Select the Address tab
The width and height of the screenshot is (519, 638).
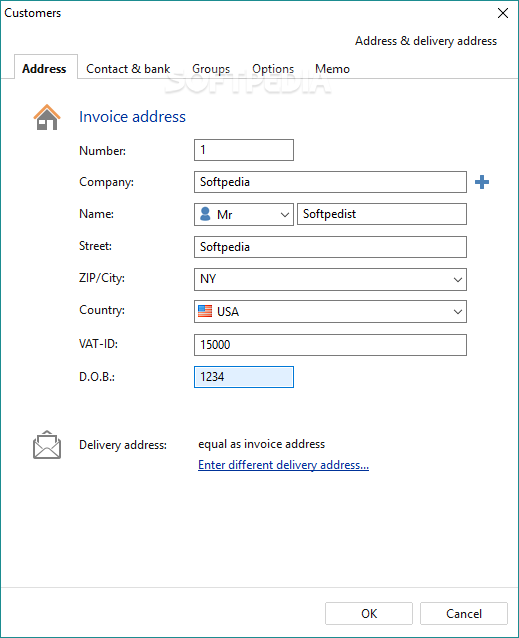pyautogui.click(x=44, y=69)
